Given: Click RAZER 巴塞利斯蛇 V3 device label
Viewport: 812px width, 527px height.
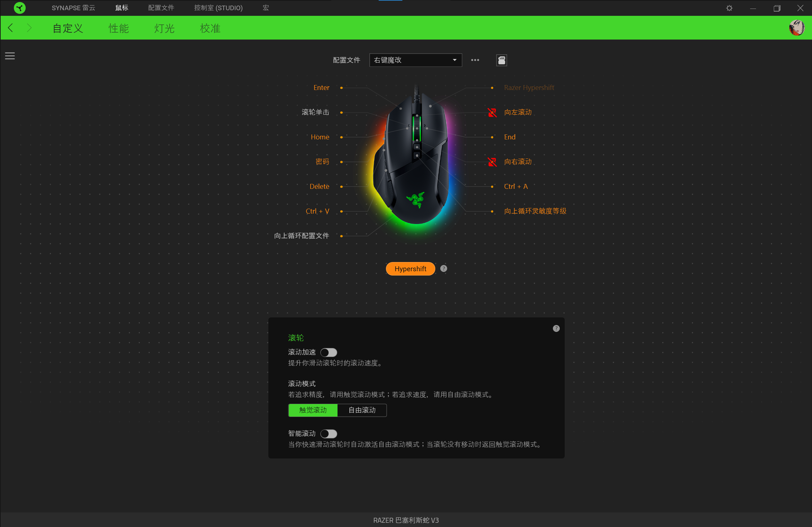Looking at the screenshot, I should pos(406,520).
